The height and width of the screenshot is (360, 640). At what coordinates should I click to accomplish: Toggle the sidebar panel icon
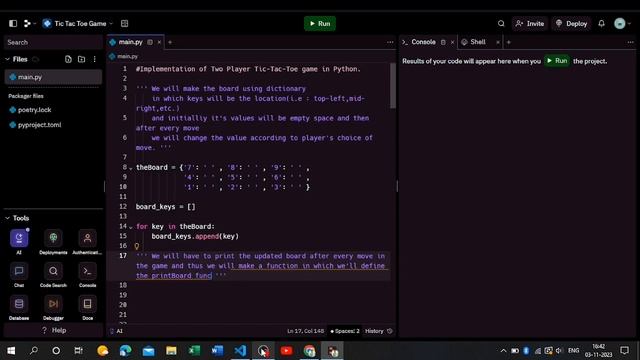point(13,24)
